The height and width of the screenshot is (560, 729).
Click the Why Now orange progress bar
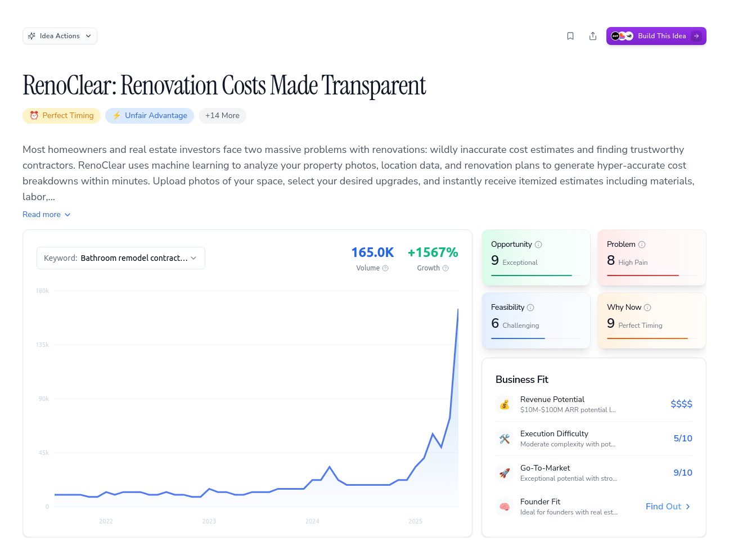pos(647,338)
